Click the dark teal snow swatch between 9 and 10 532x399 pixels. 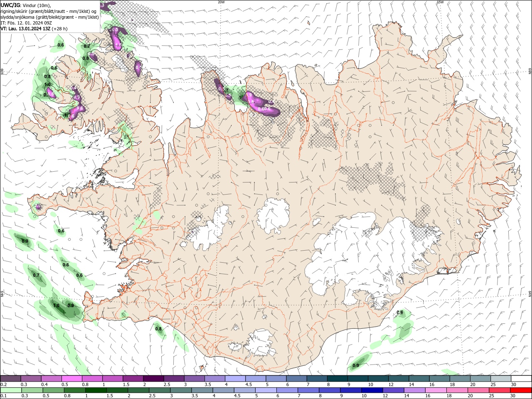pyautogui.click(x=357, y=379)
